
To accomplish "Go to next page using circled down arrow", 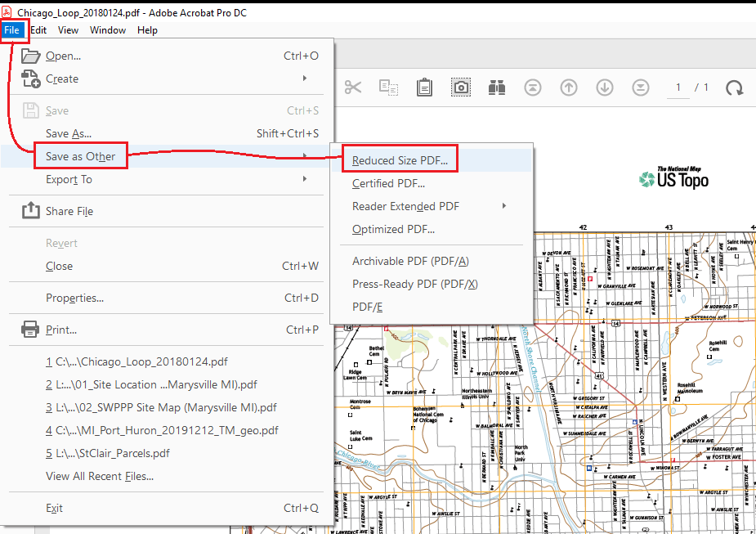I will click(604, 87).
